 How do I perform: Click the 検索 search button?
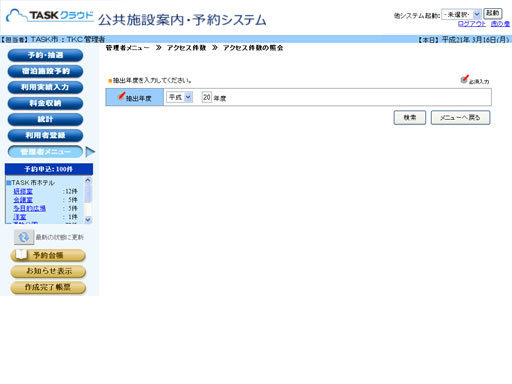pyautogui.click(x=410, y=117)
